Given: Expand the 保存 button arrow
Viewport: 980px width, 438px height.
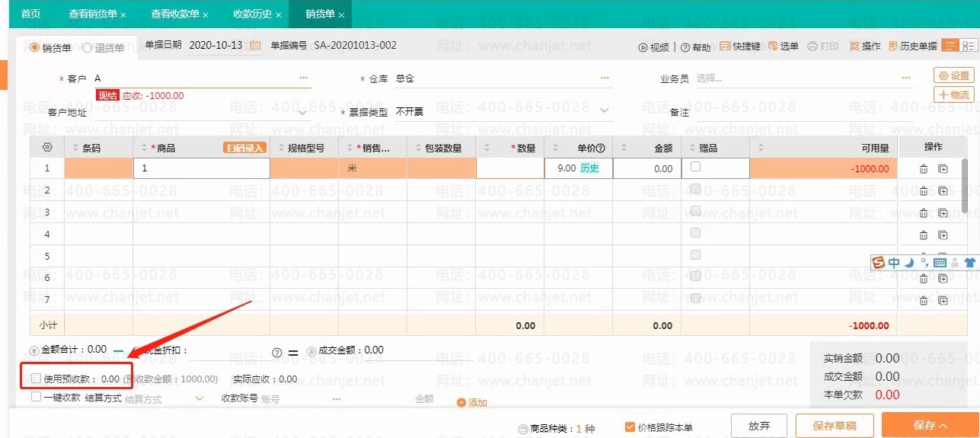Looking at the screenshot, I should point(943,426).
